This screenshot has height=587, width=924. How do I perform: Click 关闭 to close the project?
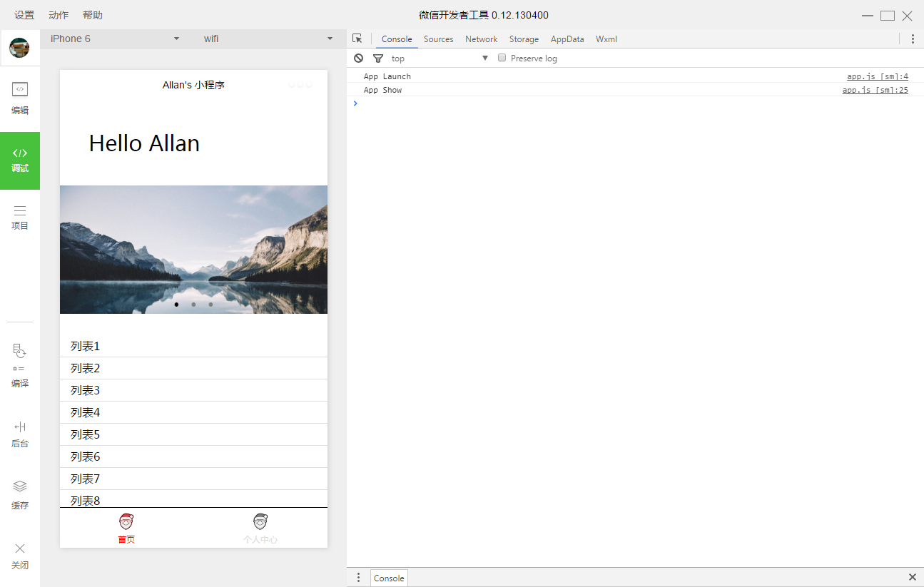pos(20,556)
